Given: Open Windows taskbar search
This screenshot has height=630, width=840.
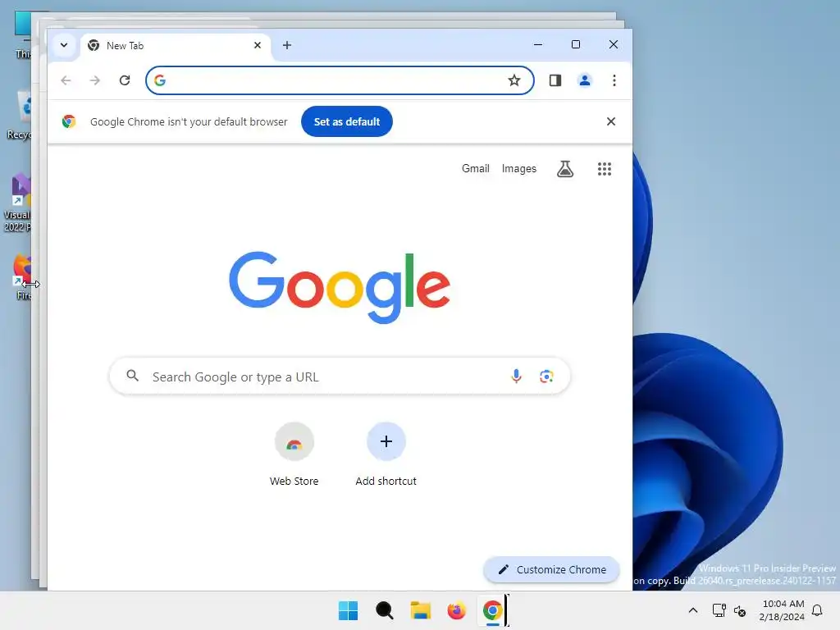Looking at the screenshot, I should point(384,610).
